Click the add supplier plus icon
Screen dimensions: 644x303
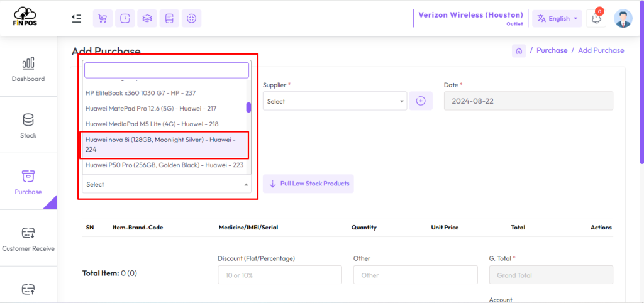[421, 101]
